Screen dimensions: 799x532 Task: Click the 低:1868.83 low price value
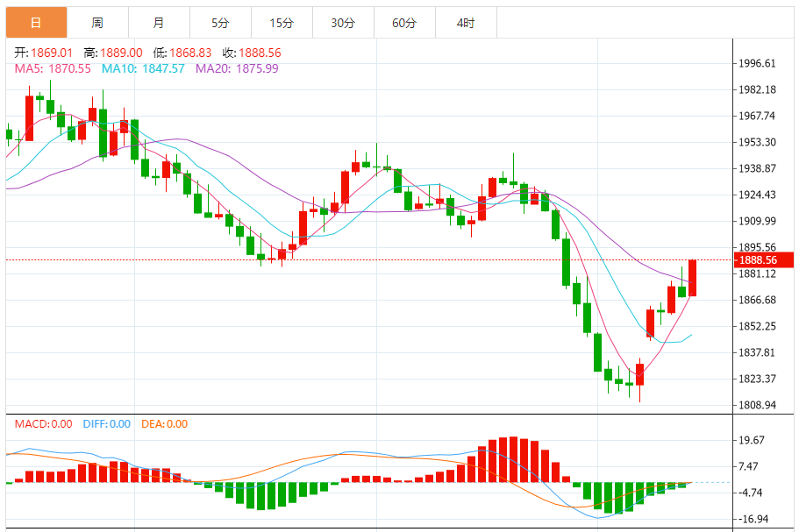(182, 53)
